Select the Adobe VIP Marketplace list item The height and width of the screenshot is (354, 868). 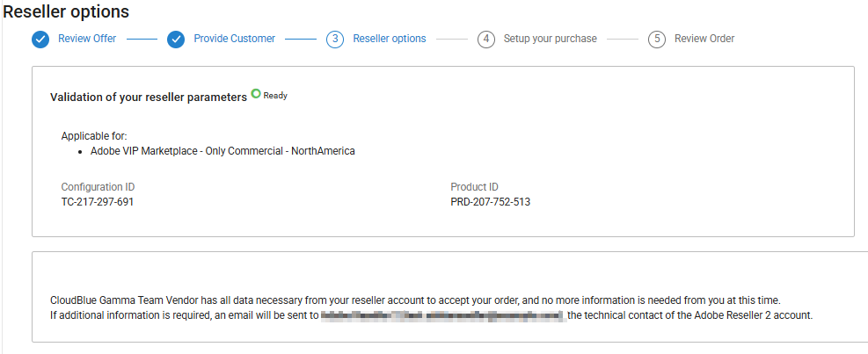pos(222,151)
